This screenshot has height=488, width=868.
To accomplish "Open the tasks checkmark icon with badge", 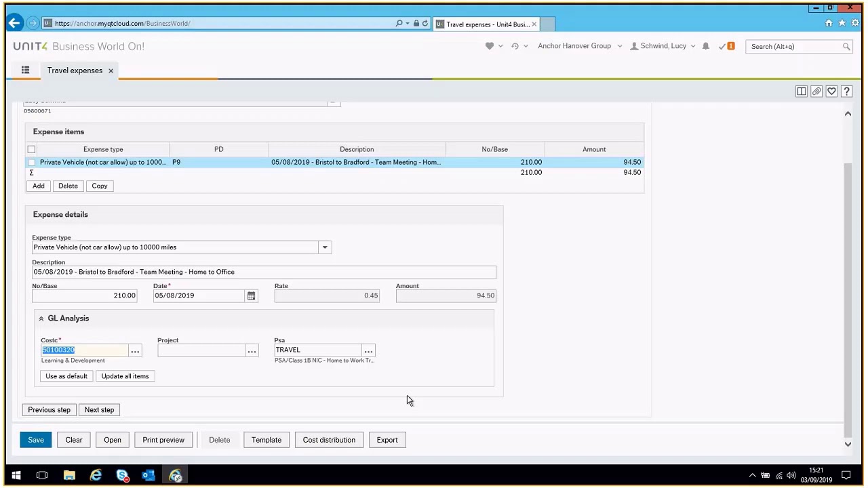I will [x=726, y=46].
